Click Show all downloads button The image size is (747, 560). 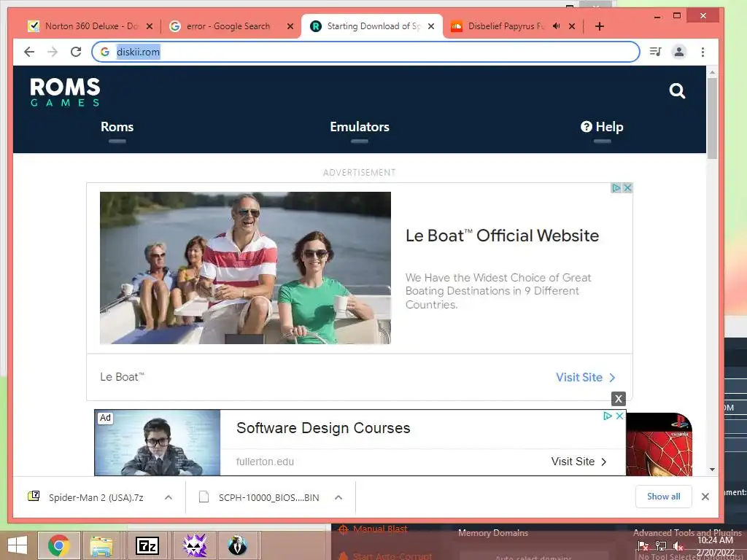664,497
